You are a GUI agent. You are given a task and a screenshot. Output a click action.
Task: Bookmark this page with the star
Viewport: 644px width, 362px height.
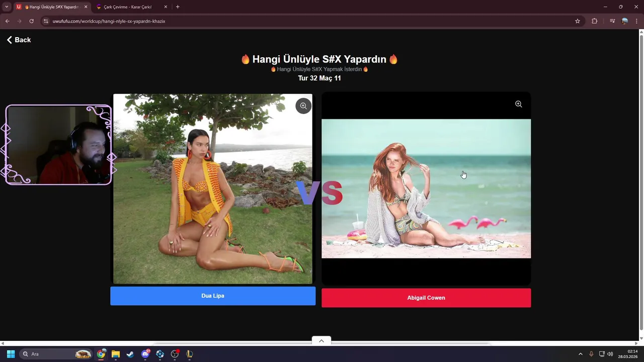click(x=578, y=21)
